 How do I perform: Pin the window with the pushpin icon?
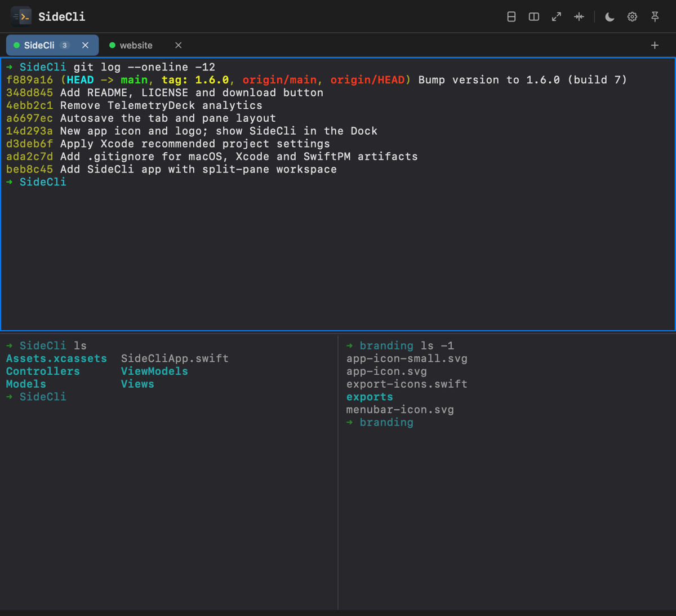(x=655, y=17)
